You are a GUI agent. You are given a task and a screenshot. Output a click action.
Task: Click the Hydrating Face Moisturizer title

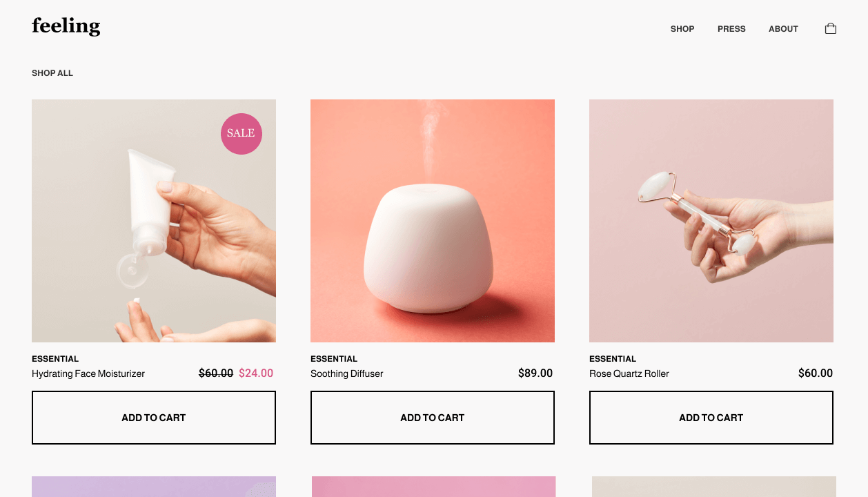pyautogui.click(x=88, y=373)
